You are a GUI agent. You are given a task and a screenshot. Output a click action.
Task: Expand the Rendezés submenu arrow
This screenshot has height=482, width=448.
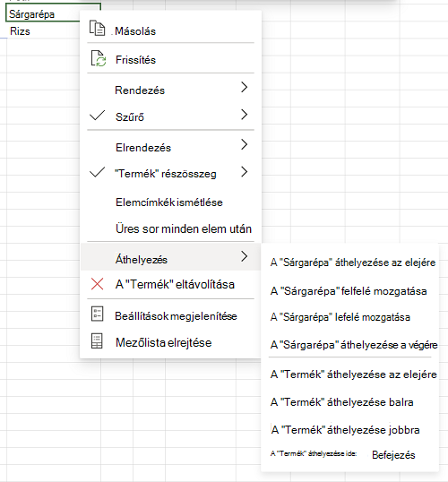pyautogui.click(x=244, y=87)
